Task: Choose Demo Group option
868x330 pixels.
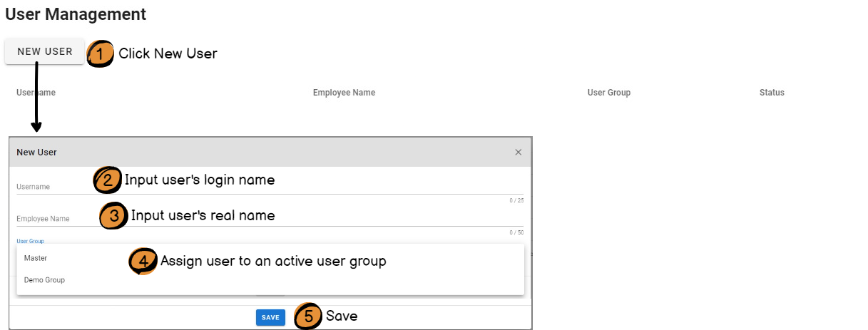Action: coord(44,280)
